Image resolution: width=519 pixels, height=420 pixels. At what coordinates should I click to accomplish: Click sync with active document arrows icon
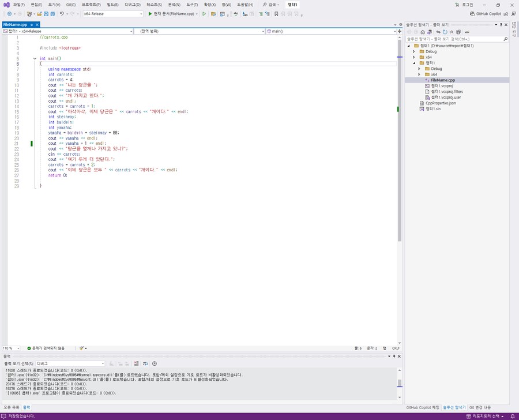tap(438, 32)
